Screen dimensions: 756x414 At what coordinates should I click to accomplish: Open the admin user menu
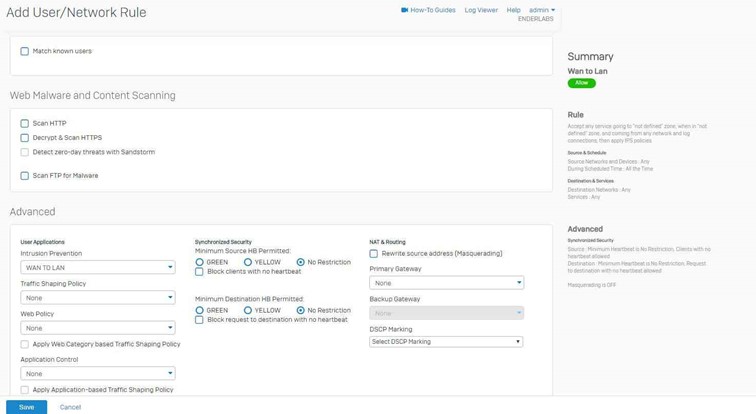[x=541, y=10]
